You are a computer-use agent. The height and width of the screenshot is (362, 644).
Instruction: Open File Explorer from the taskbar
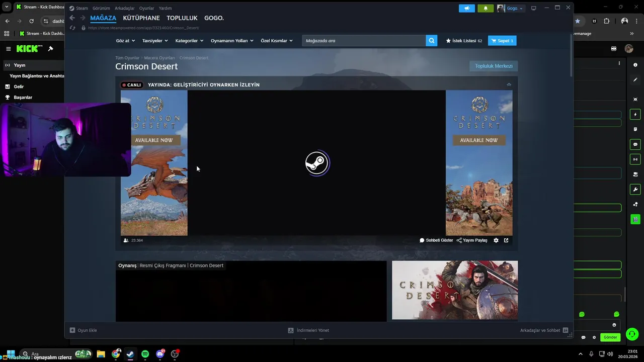(x=101, y=354)
